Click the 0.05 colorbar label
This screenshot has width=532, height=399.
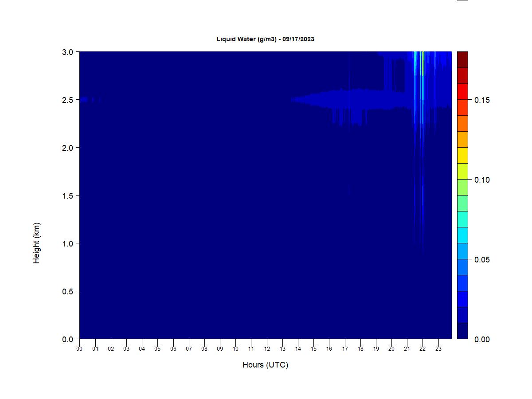[482, 259]
